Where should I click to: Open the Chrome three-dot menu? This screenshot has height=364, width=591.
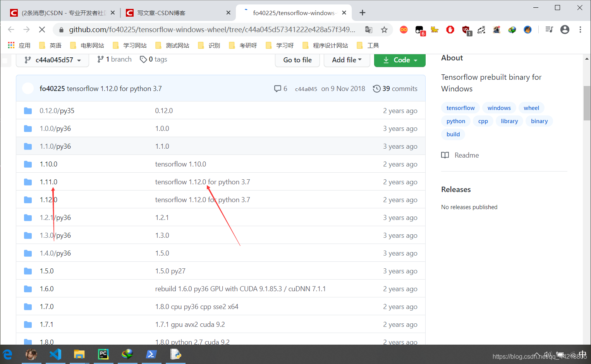tap(580, 29)
